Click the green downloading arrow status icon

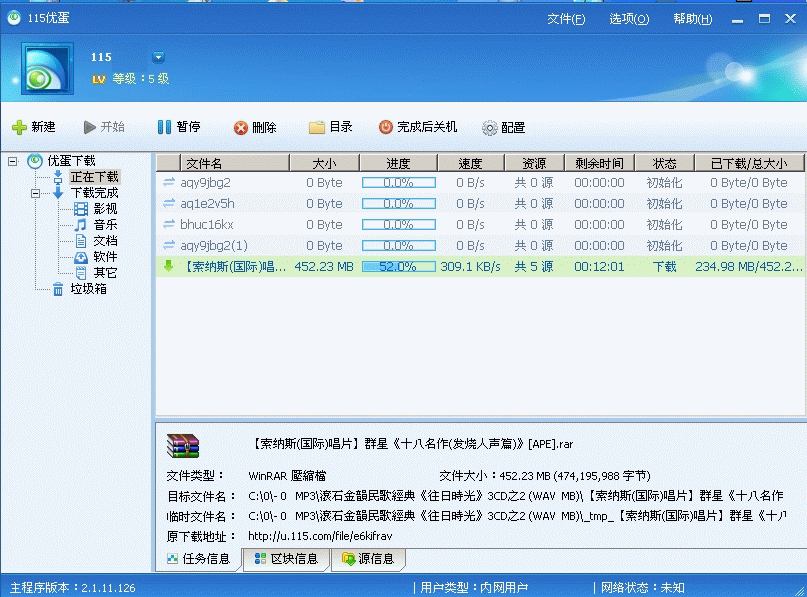point(168,266)
